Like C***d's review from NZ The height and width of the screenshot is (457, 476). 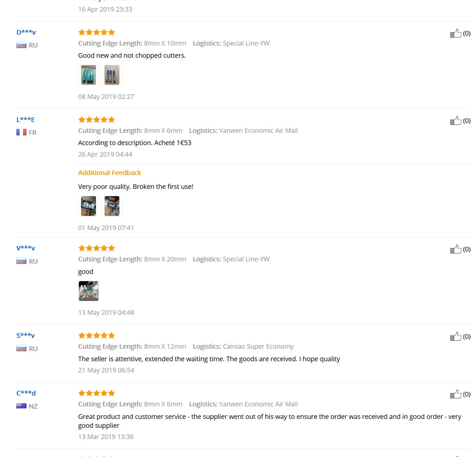click(x=455, y=394)
